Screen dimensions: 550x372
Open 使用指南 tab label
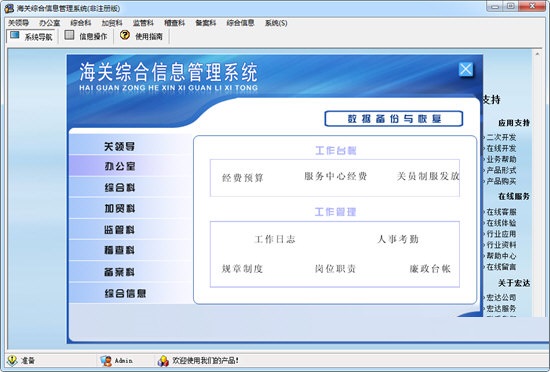pyautogui.click(x=149, y=36)
